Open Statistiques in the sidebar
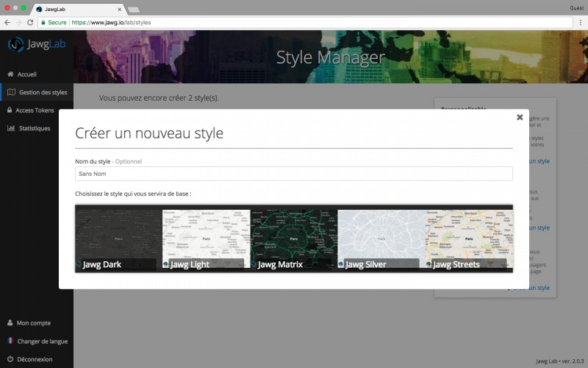588x368 pixels. pyautogui.click(x=35, y=128)
